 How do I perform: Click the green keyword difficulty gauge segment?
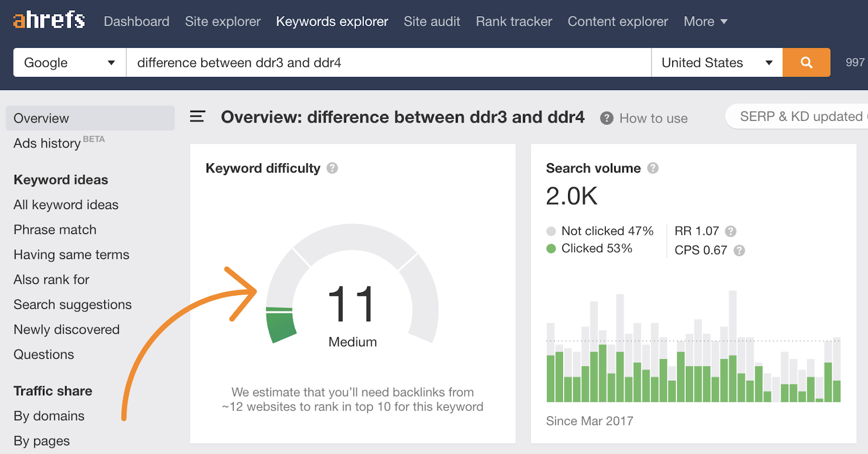[x=280, y=324]
